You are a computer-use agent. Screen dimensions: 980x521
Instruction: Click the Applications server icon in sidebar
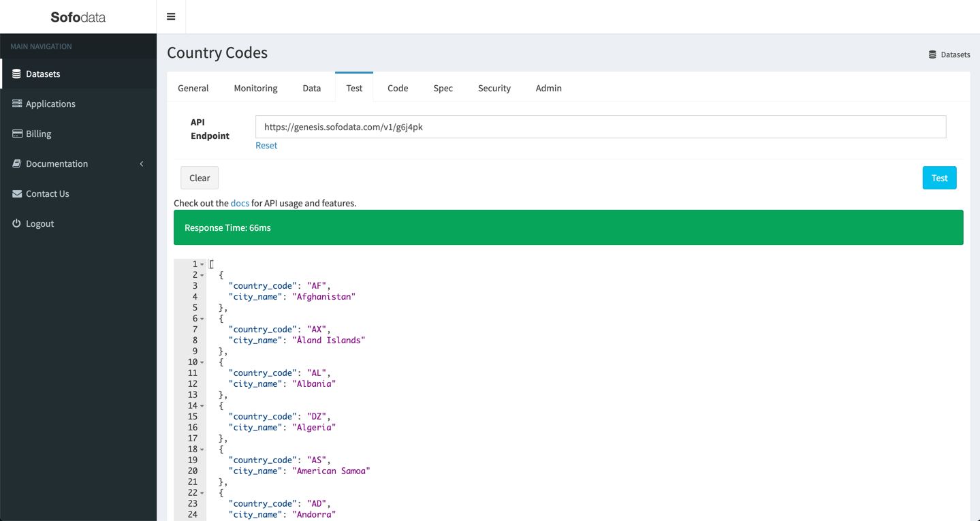coord(17,104)
